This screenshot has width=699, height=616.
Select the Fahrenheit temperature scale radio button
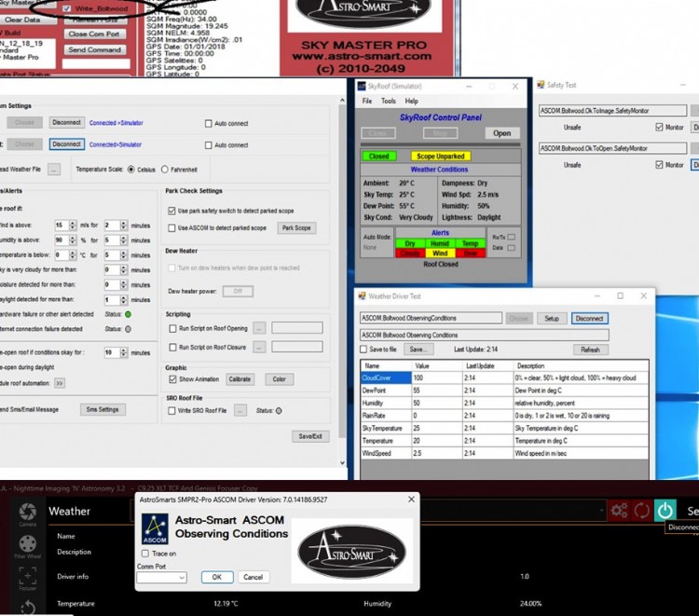pyautogui.click(x=164, y=170)
